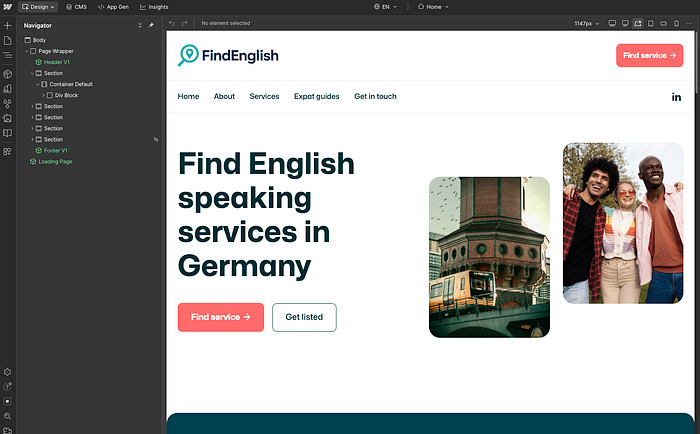This screenshot has width=700, height=434.
Task: Click the train station bridge photo
Action: tap(489, 257)
